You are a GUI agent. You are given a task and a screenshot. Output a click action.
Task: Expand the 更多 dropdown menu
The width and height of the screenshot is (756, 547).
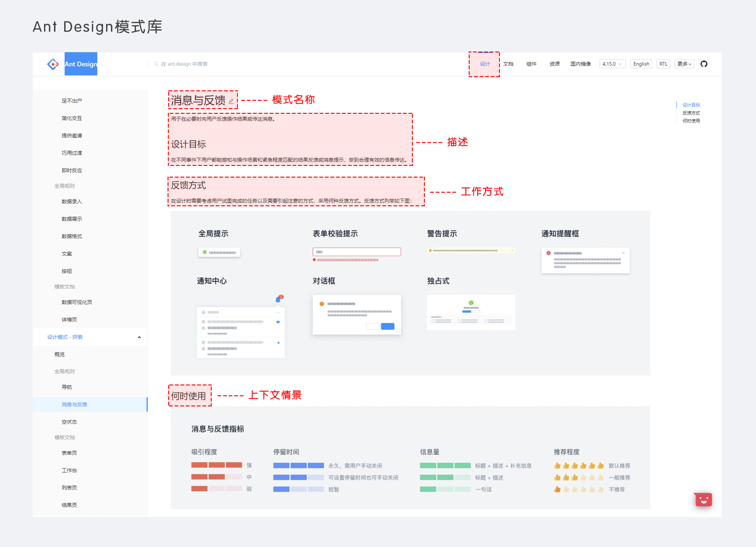click(x=684, y=64)
